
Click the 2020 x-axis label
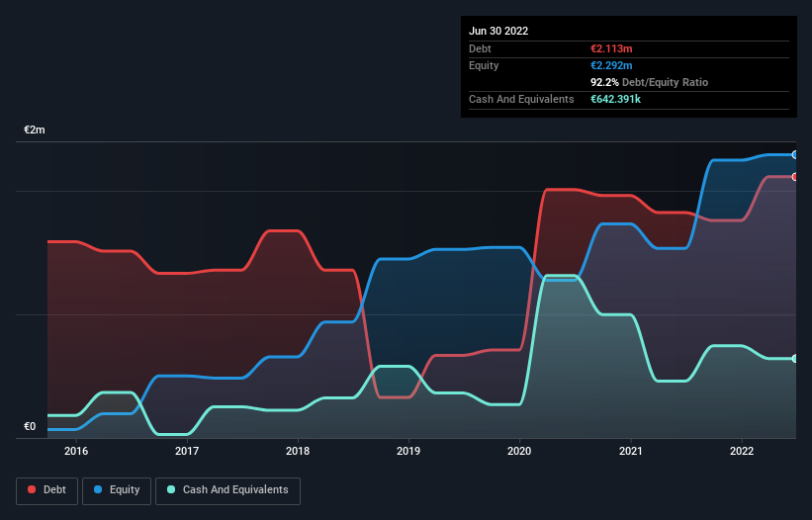click(519, 451)
